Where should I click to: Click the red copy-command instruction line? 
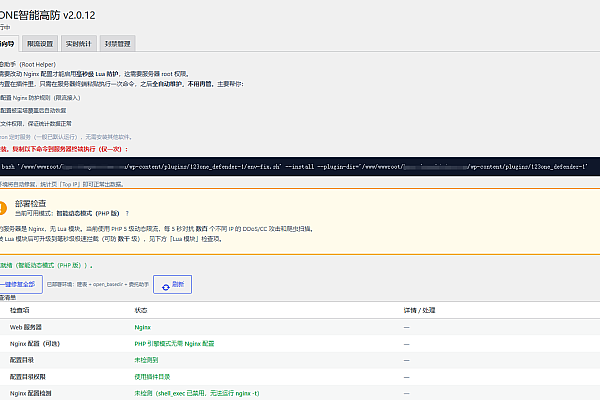[64, 149]
